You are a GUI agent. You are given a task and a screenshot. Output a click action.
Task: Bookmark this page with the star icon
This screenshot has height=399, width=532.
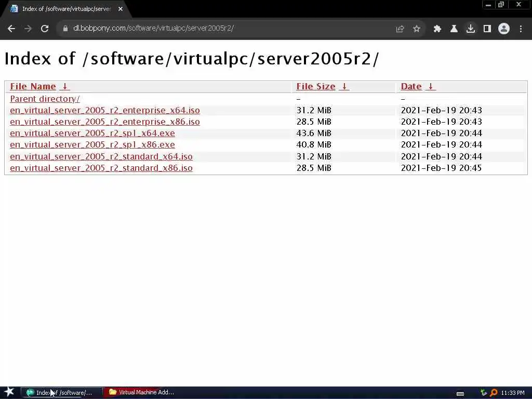pyautogui.click(x=417, y=29)
